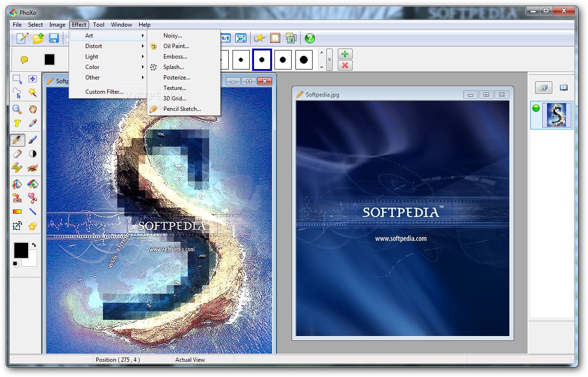The height and width of the screenshot is (377, 588).
Task: Pick the eyedropper color picker tool
Action: click(32, 123)
